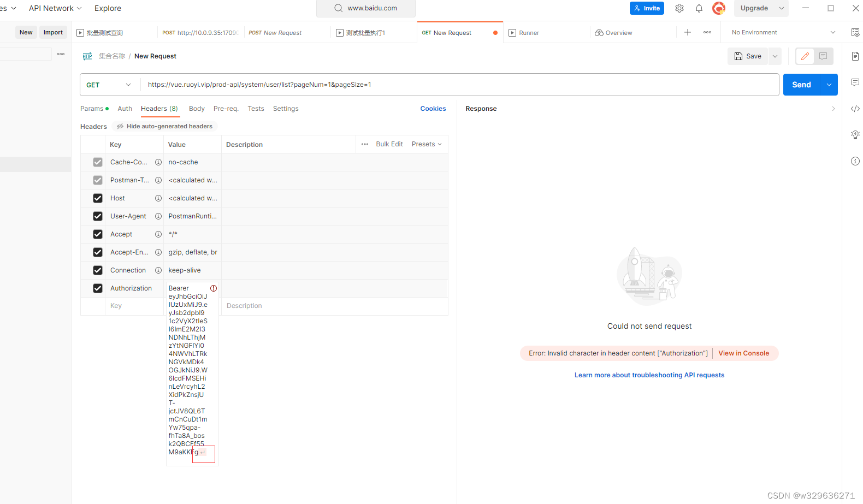Click View in Console link
Viewport: 863px width, 504px height.
tap(743, 353)
